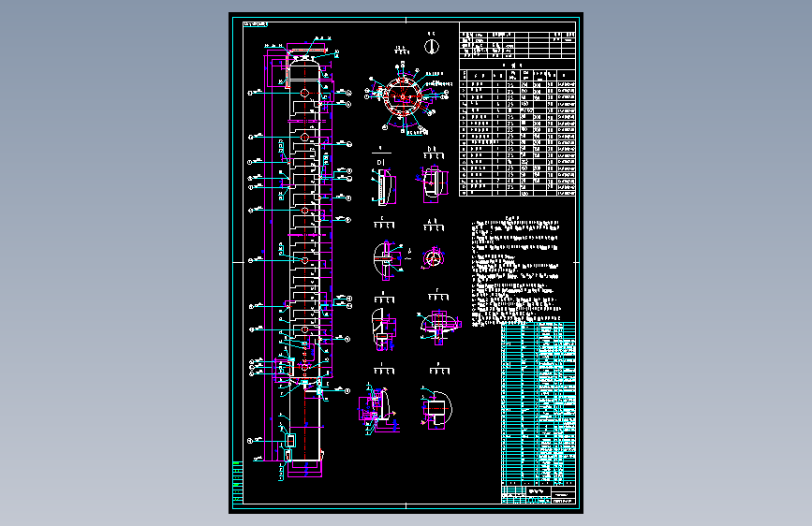Image resolution: width=812 pixels, height=526 pixels.
Task: Select the title block at bottom right
Action: tap(539, 494)
